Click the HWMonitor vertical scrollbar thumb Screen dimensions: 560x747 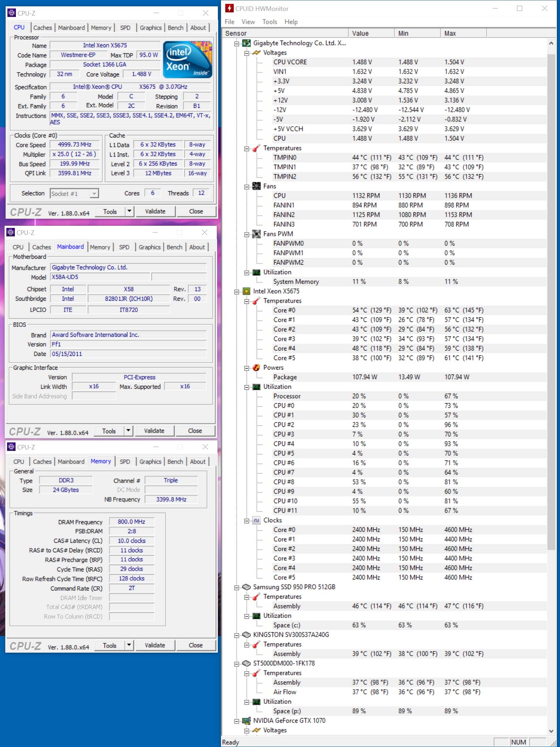[x=551, y=302]
